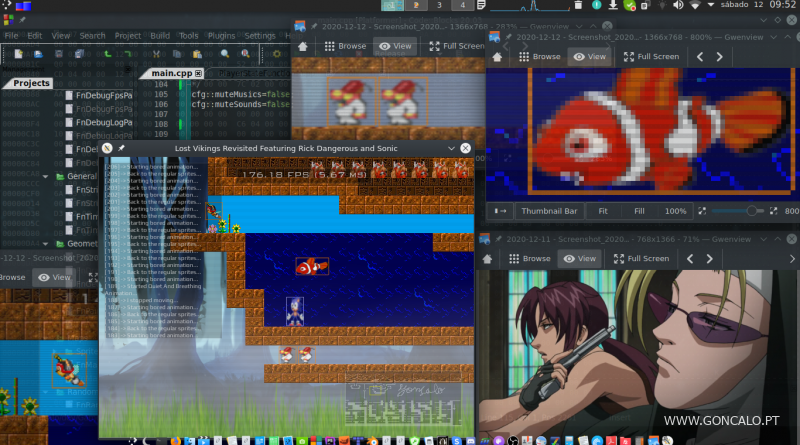Go to next image in 71% Gwenview
This screenshot has height=445, width=800.
710,259
